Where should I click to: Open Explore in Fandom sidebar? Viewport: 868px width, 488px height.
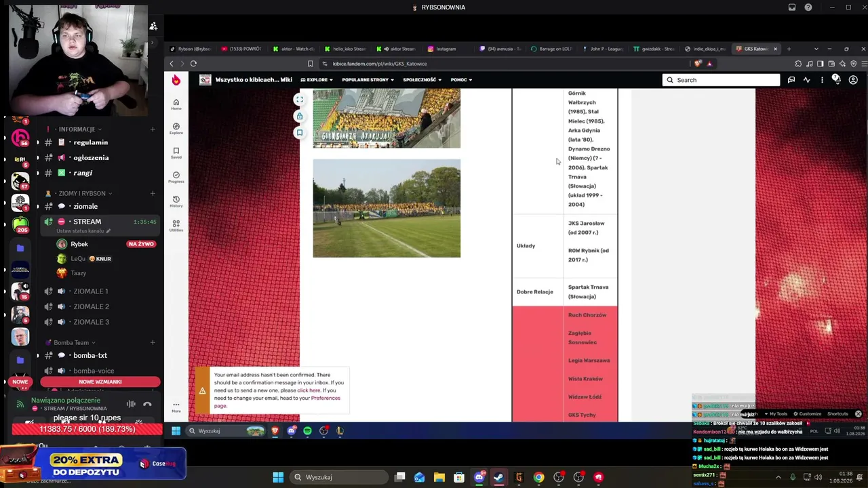pos(176,128)
